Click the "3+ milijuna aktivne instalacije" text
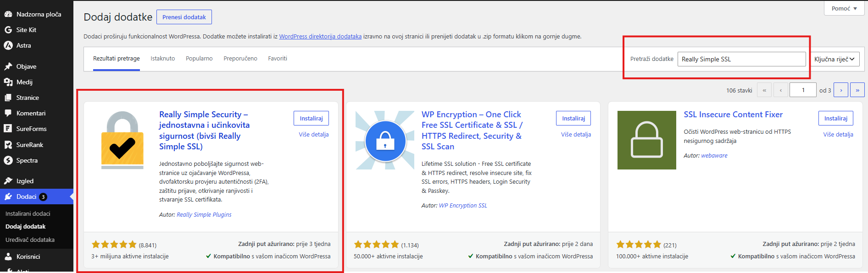Screen dimensions: 868x273 [130, 257]
